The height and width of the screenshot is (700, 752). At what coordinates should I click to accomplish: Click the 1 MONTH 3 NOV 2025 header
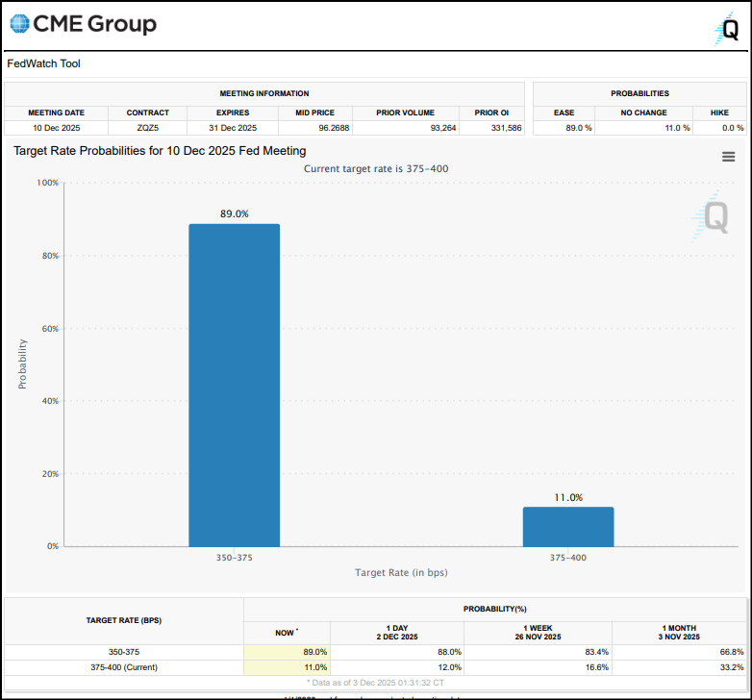(679, 633)
